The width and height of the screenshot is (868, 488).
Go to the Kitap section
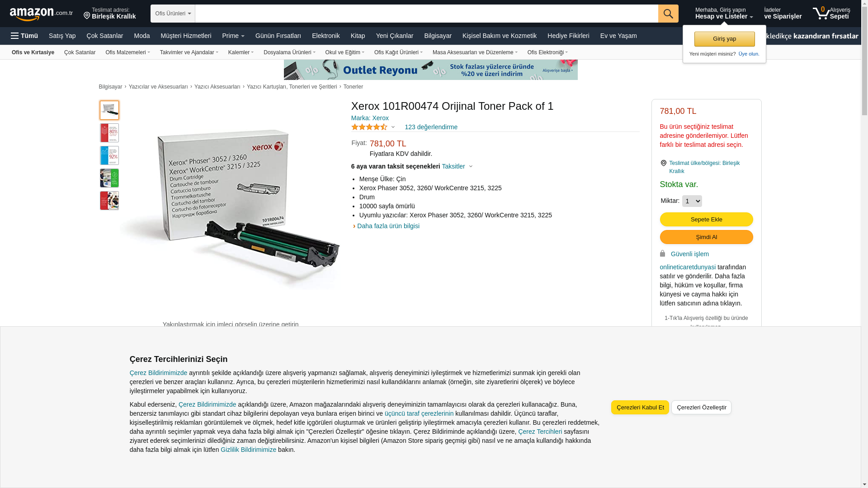click(358, 36)
